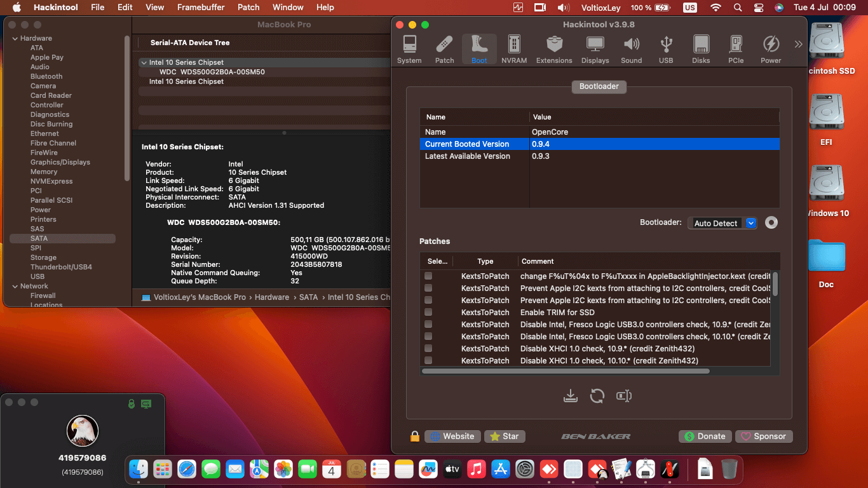
Task: Click the Donate button
Action: (705, 437)
